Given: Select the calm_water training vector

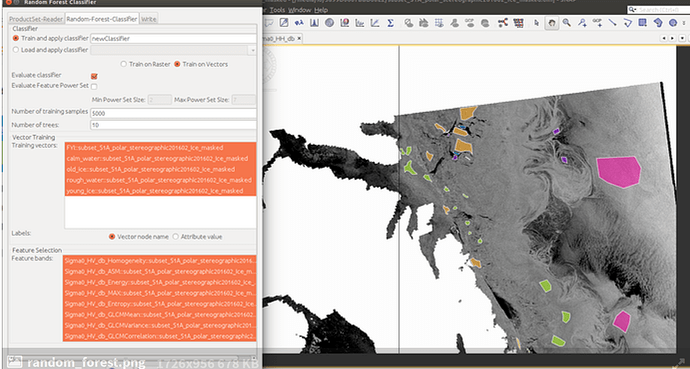Looking at the screenshot, I should (x=160, y=158).
